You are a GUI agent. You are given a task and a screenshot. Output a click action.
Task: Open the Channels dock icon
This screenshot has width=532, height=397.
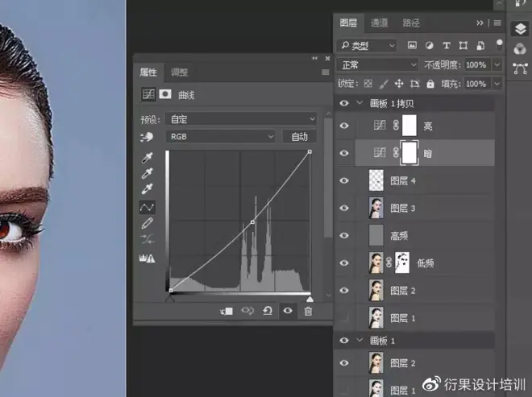tap(520, 49)
